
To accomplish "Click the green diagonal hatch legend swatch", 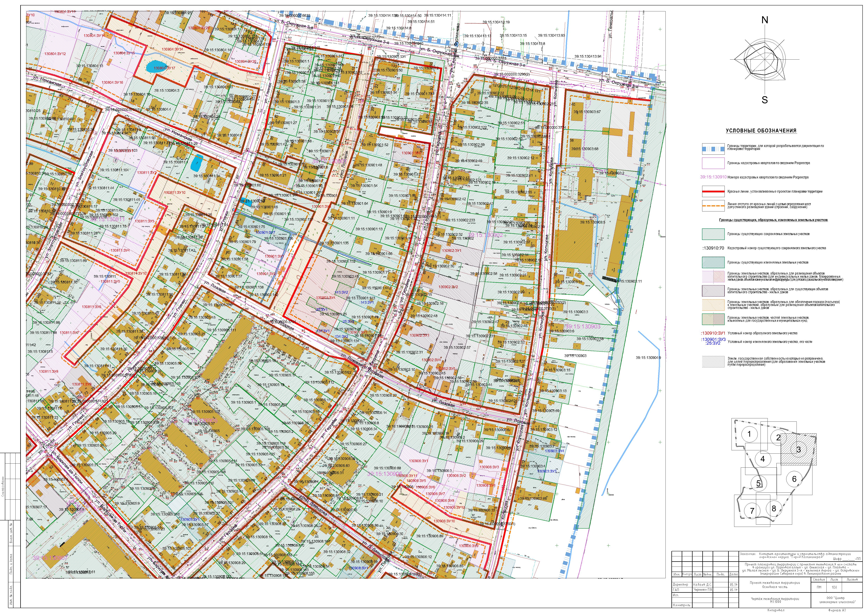I will click(x=713, y=234).
